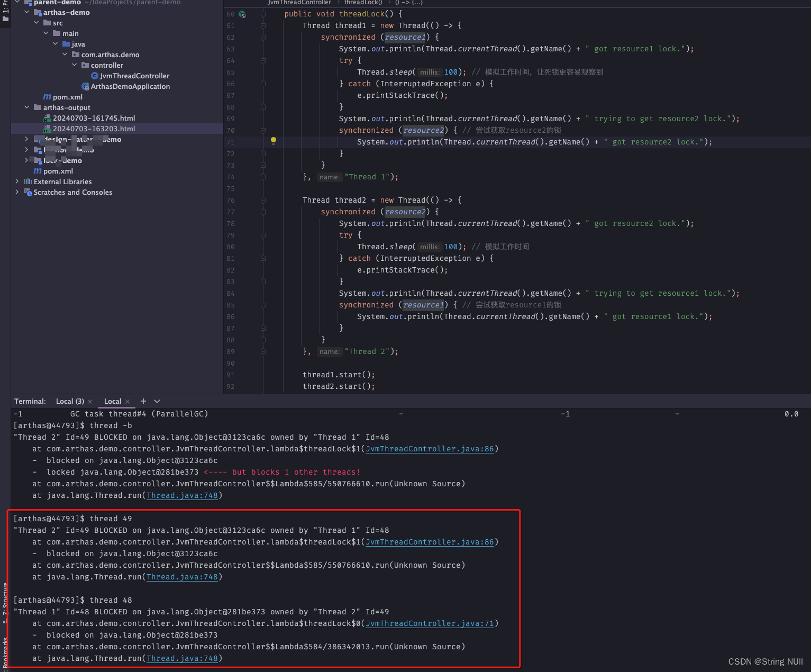Open Thread.java:748 link in thread 48 output
This screenshot has height=672, width=811.
(182, 658)
